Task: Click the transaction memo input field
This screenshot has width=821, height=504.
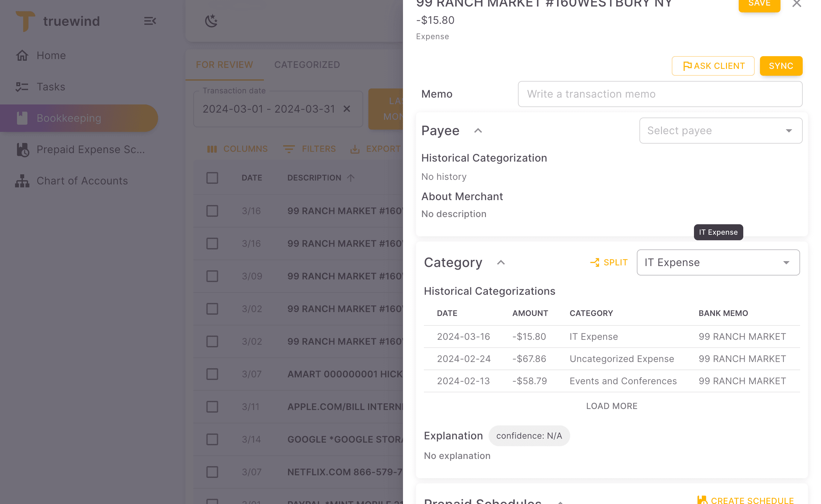Action: [x=660, y=94]
